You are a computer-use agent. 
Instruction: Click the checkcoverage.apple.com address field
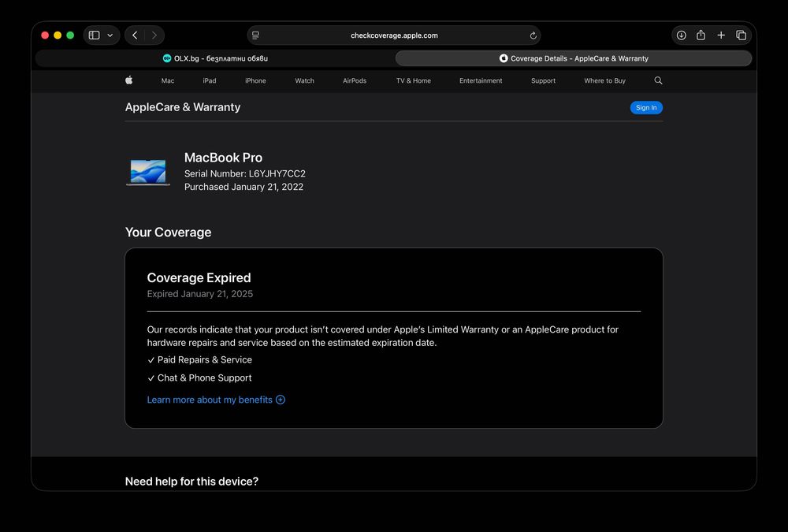[x=394, y=35]
